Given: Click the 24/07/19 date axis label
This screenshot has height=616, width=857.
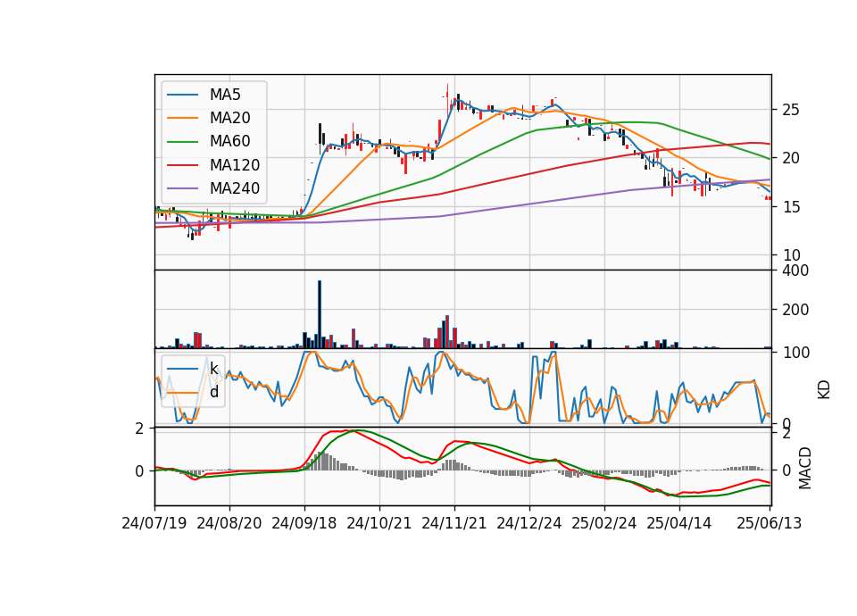Looking at the screenshot, I should tap(154, 523).
